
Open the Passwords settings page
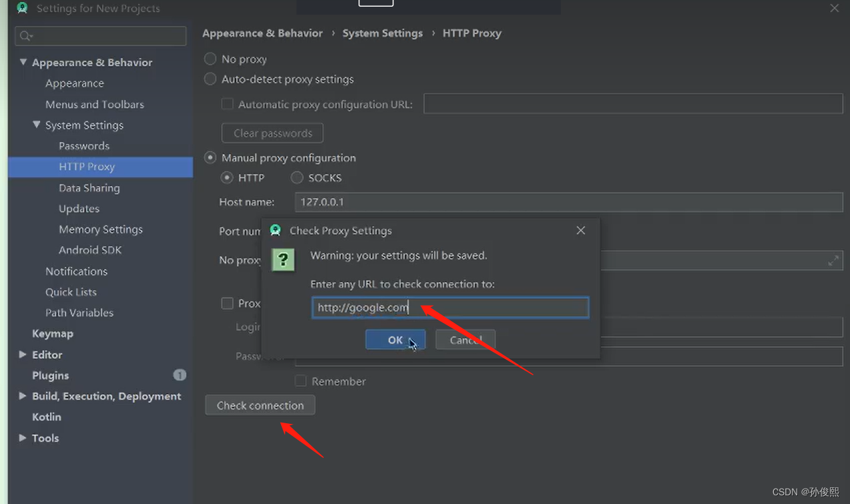pyautogui.click(x=84, y=146)
